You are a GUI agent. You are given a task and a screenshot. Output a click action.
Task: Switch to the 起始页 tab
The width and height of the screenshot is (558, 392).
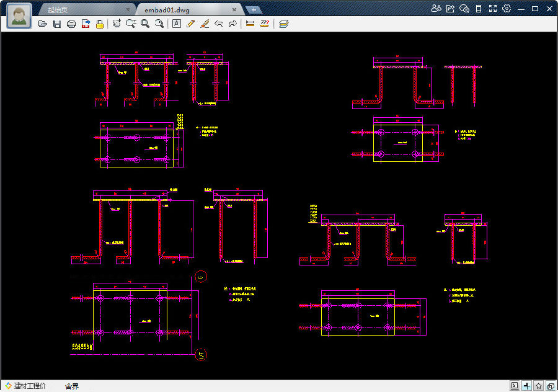(58, 10)
